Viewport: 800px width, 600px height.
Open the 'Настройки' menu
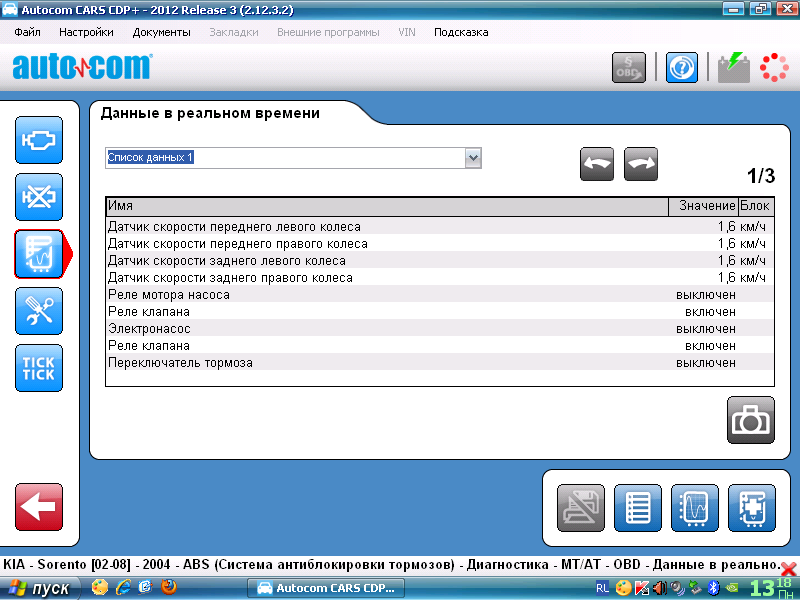pos(86,32)
